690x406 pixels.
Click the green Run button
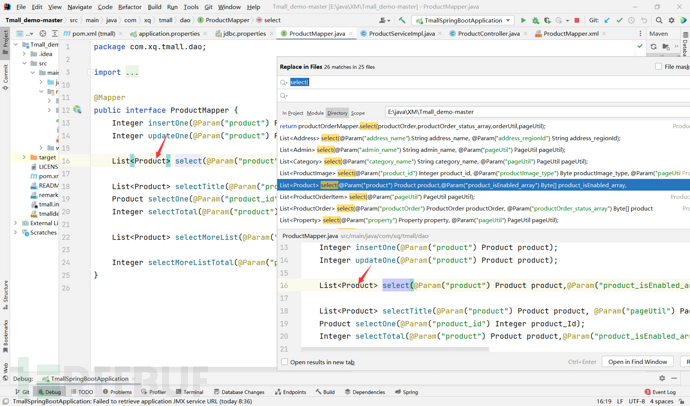pyautogui.click(x=523, y=20)
